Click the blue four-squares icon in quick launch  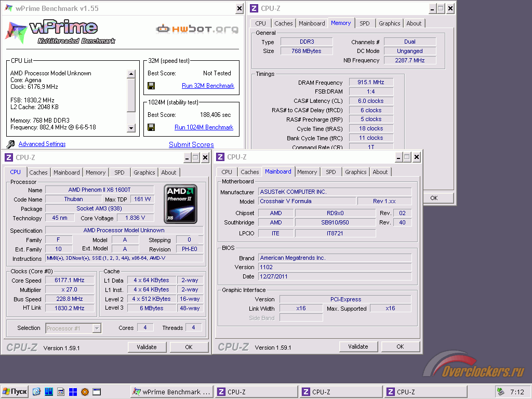73,392
